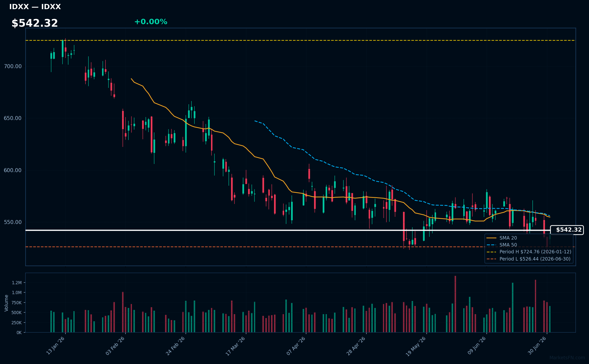This screenshot has width=589, height=364.
Task: Click the 750K volume axis label
Action: point(17,303)
